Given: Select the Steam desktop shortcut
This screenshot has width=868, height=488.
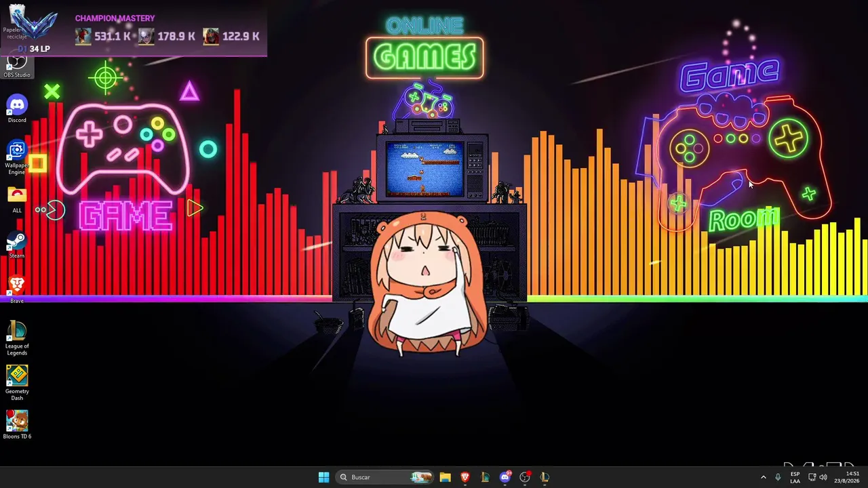Looking at the screenshot, I should (x=17, y=245).
